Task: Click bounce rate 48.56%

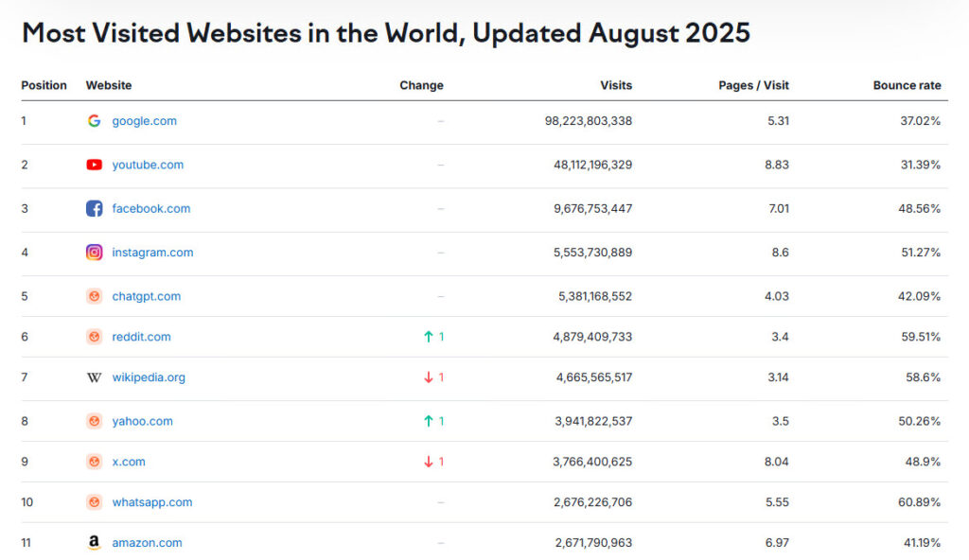Action: (920, 209)
